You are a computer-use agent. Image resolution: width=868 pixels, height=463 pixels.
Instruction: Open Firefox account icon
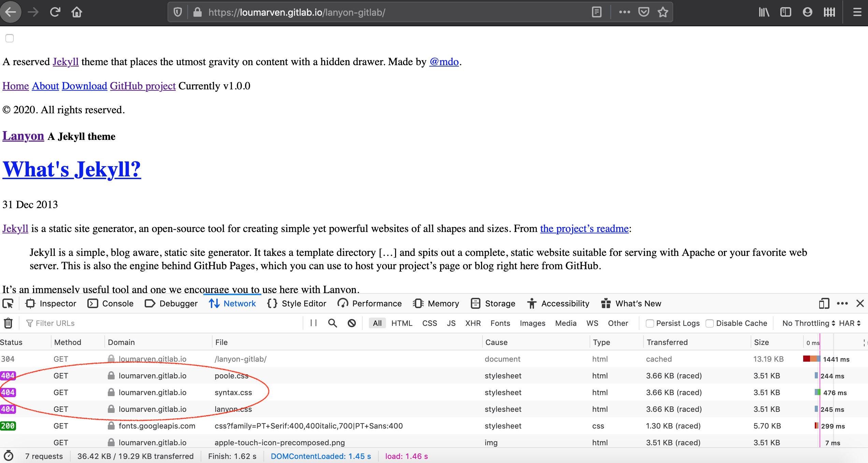(807, 12)
